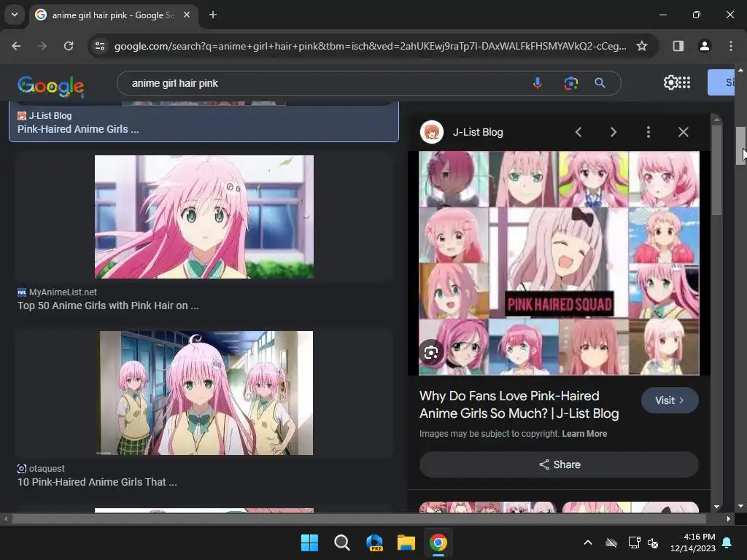The width and height of the screenshot is (747, 560).
Task: Open a new tab with plus icon
Action: point(213,15)
